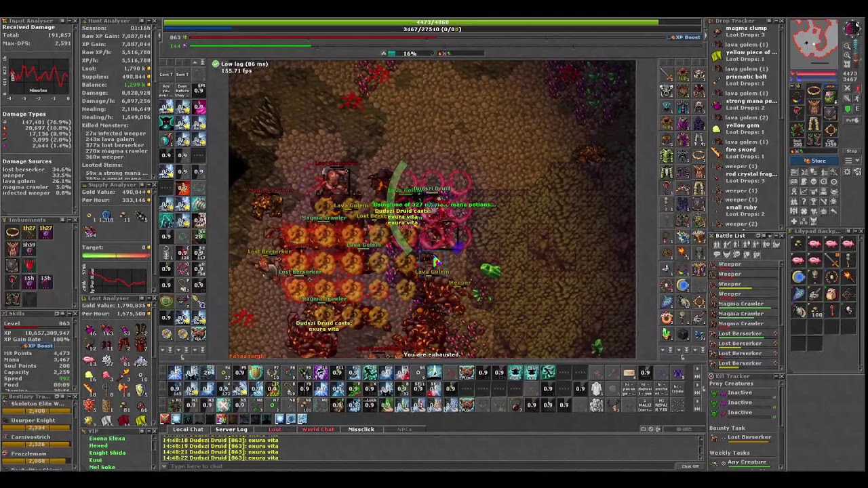Click the compass rose beside the minimap

point(852,28)
